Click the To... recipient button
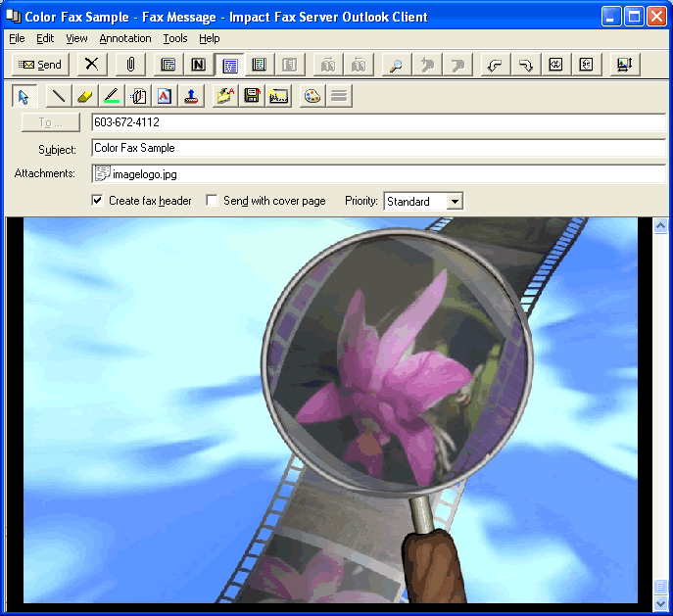 (x=51, y=122)
